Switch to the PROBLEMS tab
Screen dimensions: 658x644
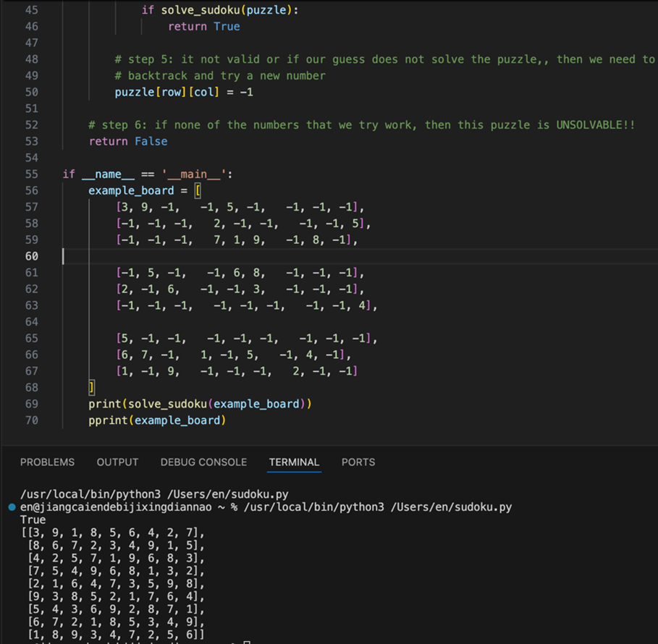coord(47,462)
